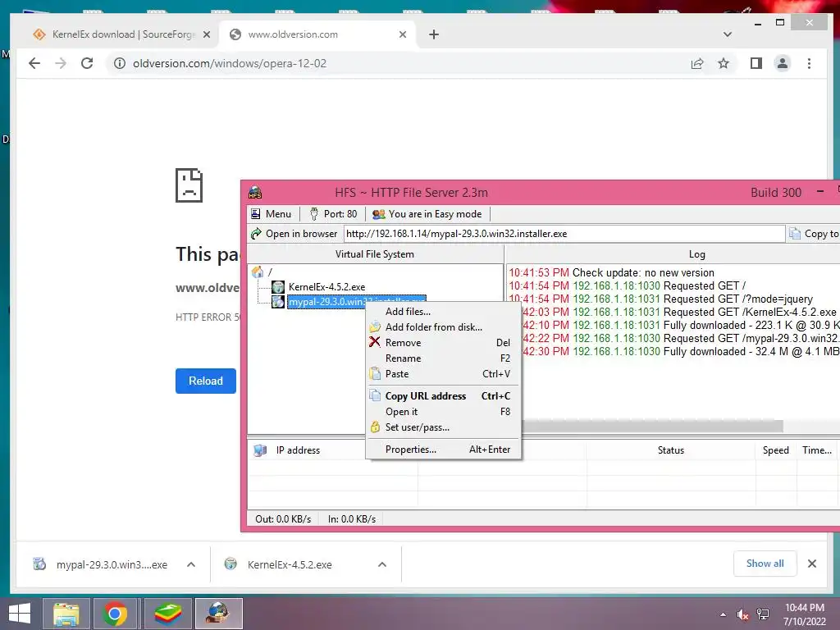
Task: Choose Open it from the context menu
Action: [x=442, y=412]
